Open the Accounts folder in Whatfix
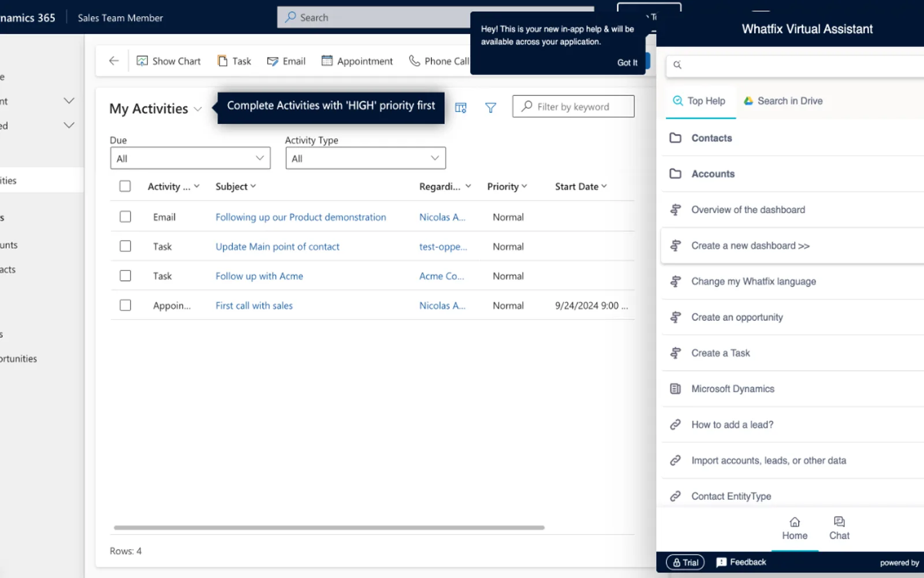 pyautogui.click(x=792, y=174)
